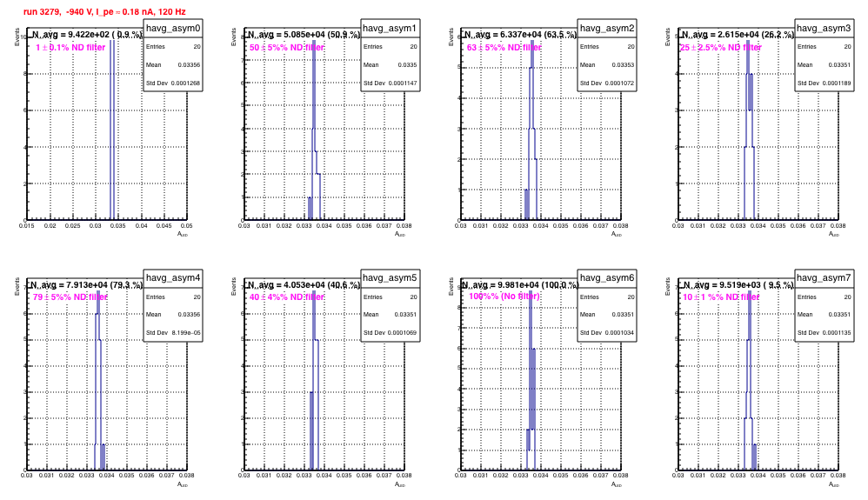Click the 0.05 x-axis tick in havg_asym0
This screenshot has height=500, width=868.
[x=186, y=226]
